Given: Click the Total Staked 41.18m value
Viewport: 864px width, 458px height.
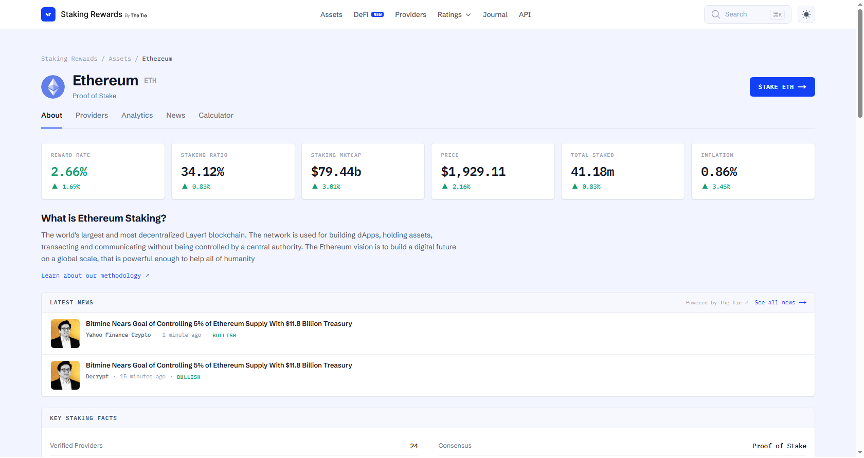Looking at the screenshot, I should pos(592,172).
